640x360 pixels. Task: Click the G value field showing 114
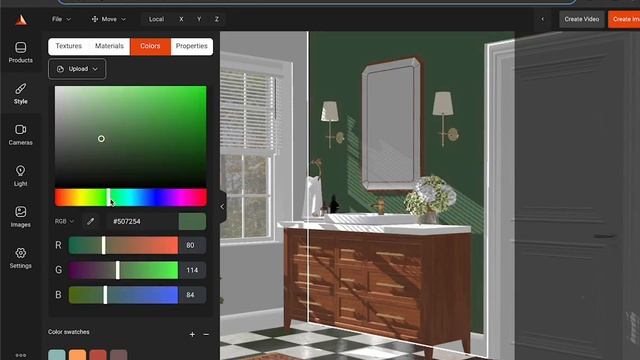(x=192, y=270)
